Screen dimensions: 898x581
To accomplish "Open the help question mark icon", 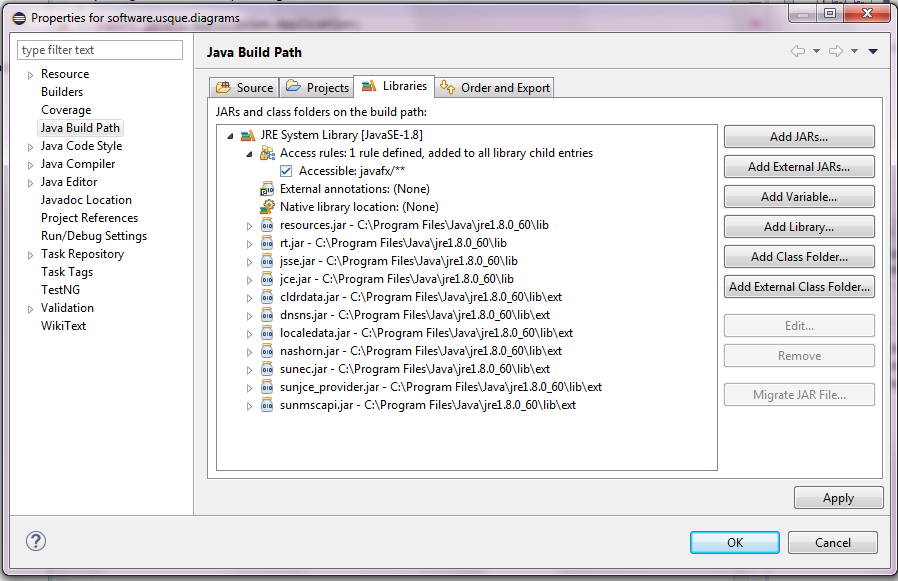I will point(36,541).
